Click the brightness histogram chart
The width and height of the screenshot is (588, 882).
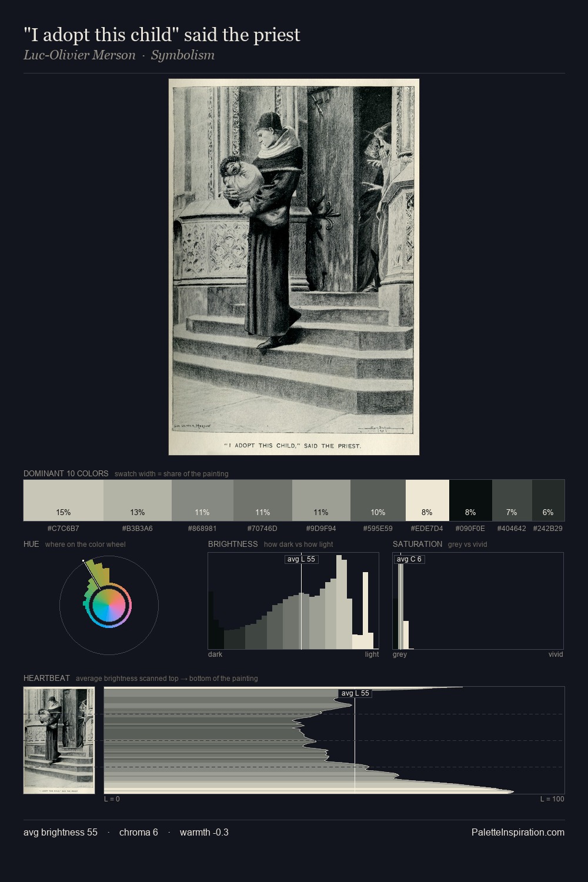[293, 601]
